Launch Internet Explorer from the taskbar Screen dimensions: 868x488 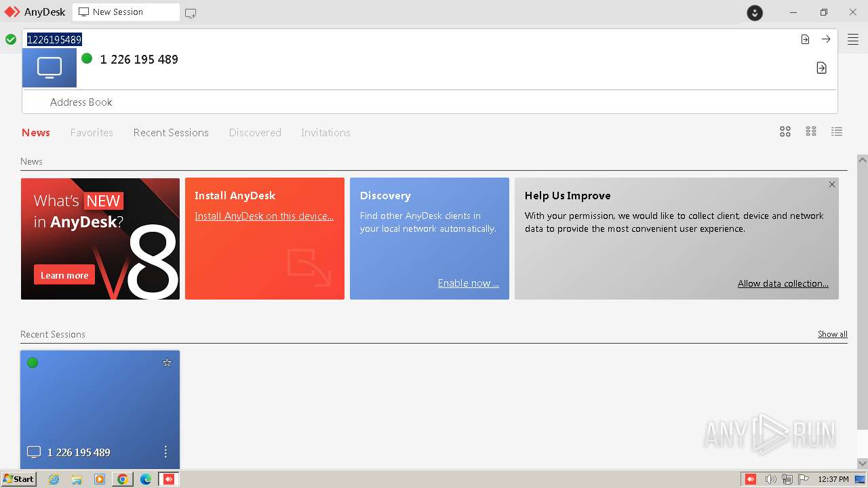point(54,479)
